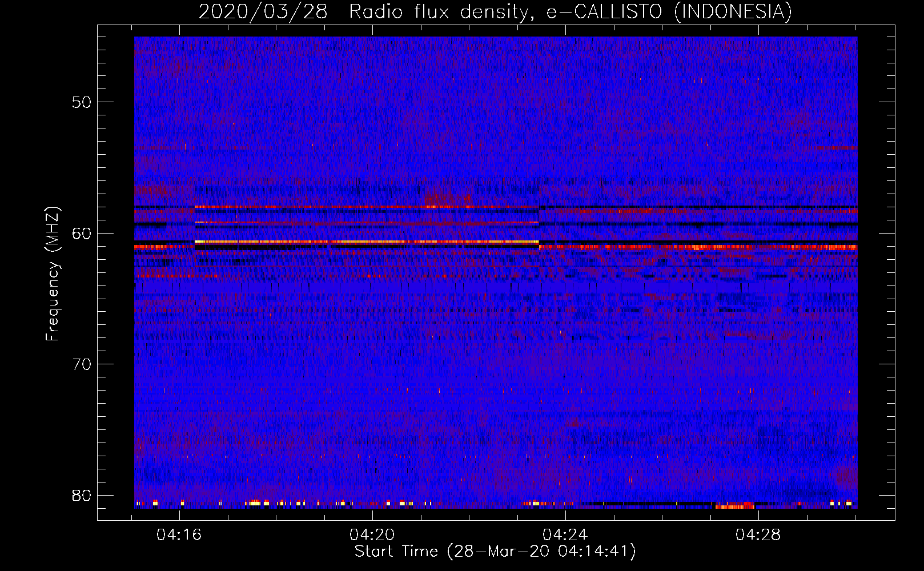Select the 04:20 time tick label
This screenshot has height=571, width=924.
(372, 535)
